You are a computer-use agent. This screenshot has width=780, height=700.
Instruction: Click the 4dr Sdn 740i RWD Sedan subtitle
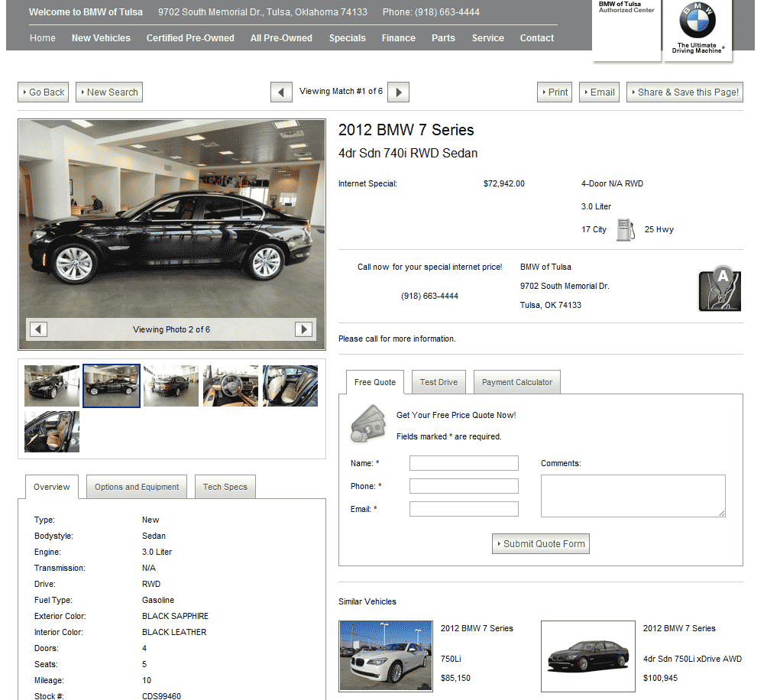click(x=408, y=154)
